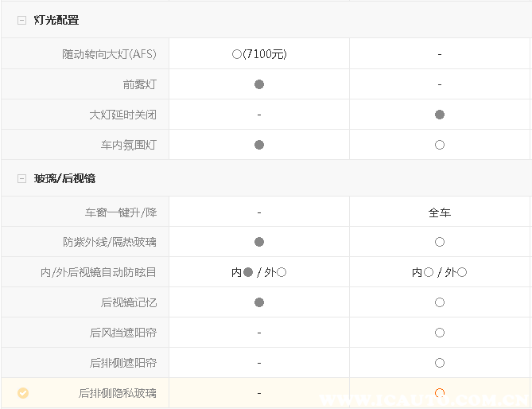The width and height of the screenshot is (532, 409).
Task: Click the ○(7100元) optional price cell
Action: coord(259,54)
